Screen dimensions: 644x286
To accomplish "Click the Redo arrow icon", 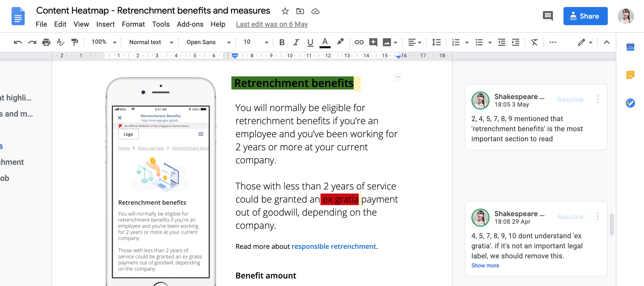I will [32, 42].
